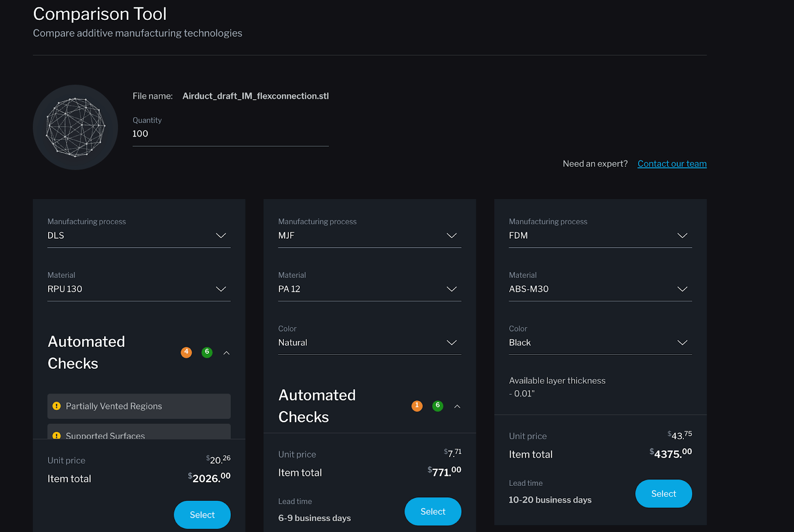Image resolution: width=794 pixels, height=532 pixels.
Task: Open the Black color dropdown
Action: pyautogui.click(x=600, y=343)
